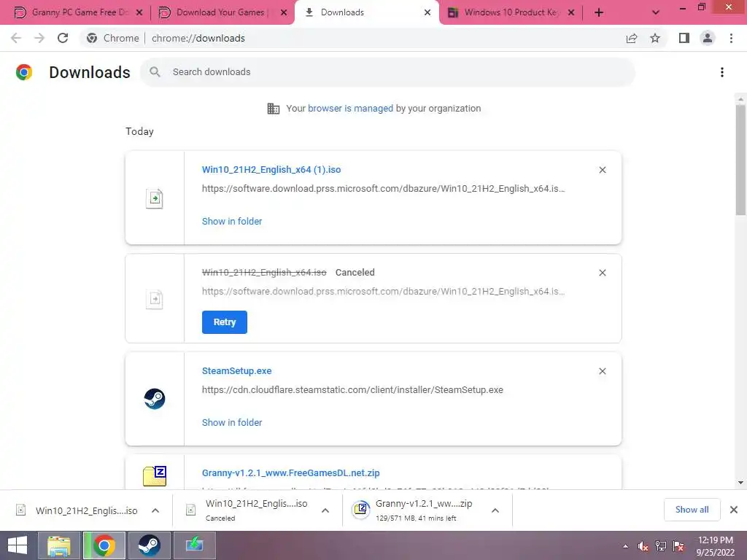The width and height of the screenshot is (747, 560).
Task: Click the Granny zip progress indicator on shelf
Action: pyautogui.click(x=361, y=510)
